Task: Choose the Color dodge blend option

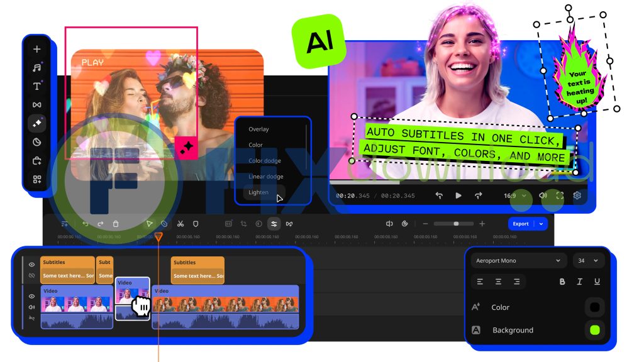Action: click(x=264, y=161)
